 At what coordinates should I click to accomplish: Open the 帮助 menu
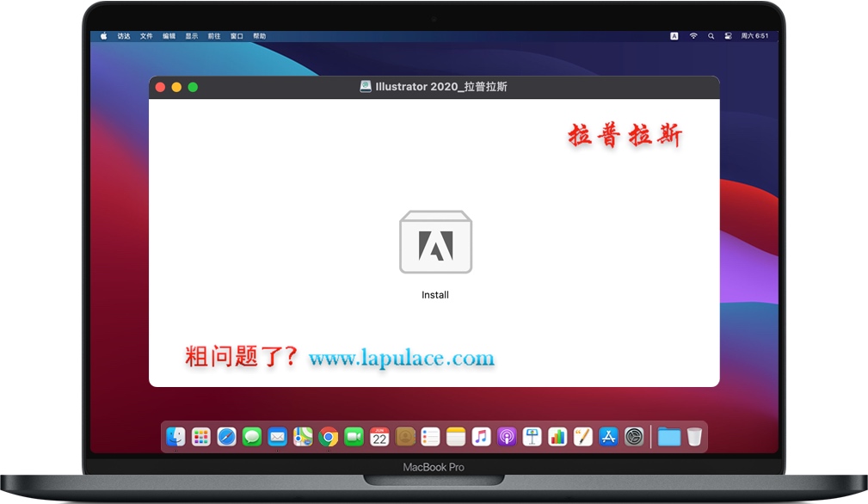coord(258,35)
